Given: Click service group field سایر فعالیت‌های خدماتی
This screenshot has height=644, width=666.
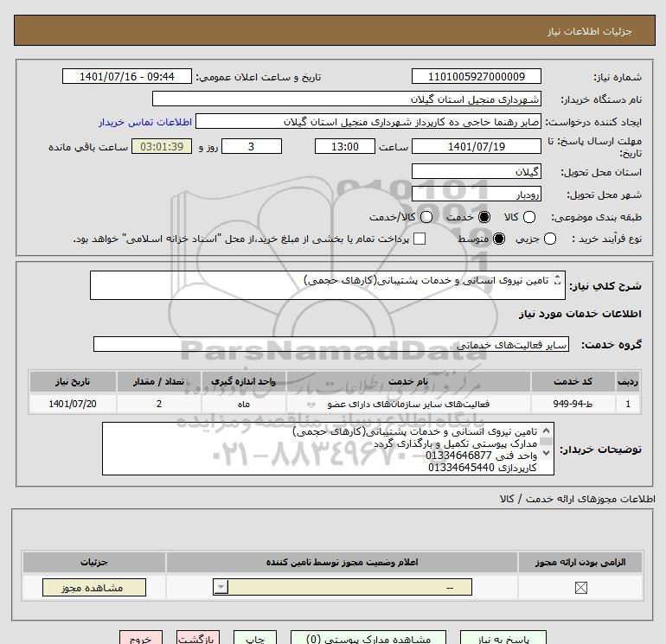Looking at the screenshot, I should pos(331,344).
